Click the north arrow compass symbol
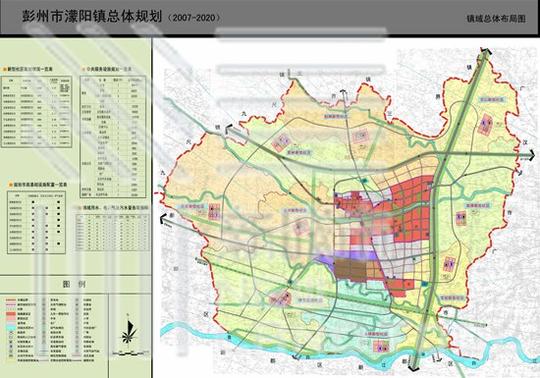Screen dimensions: 540x378 128,331
